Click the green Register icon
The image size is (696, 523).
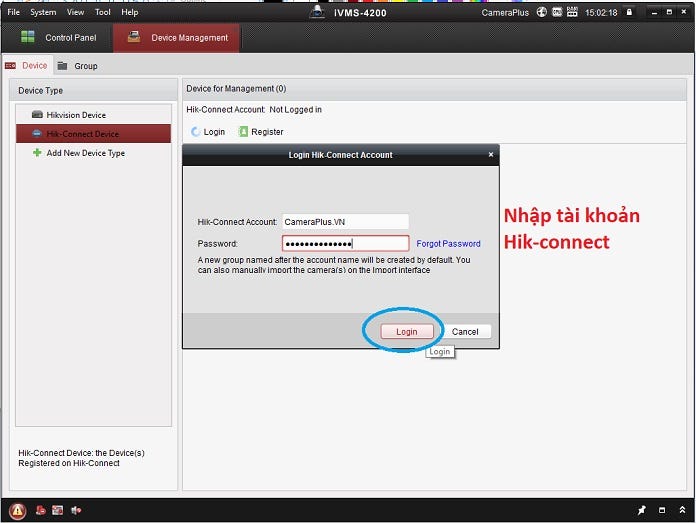click(243, 131)
